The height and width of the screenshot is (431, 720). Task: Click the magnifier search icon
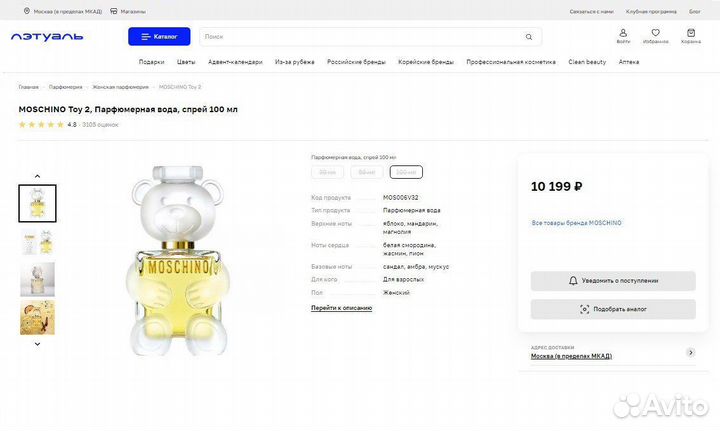click(x=529, y=37)
